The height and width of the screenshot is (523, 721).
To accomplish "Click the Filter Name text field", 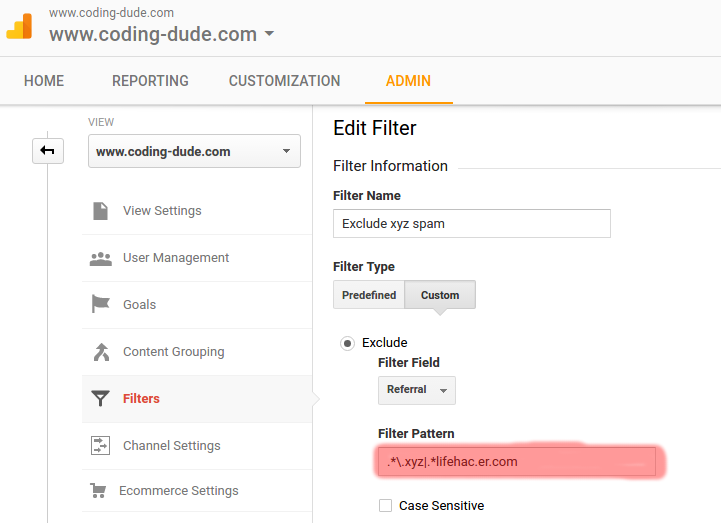I will (472, 224).
